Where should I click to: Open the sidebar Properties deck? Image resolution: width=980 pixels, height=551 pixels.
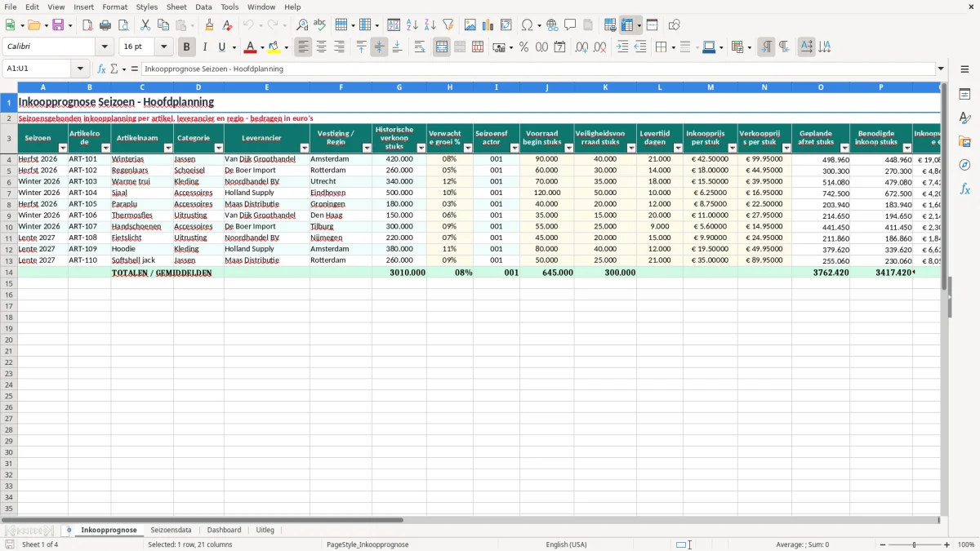click(964, 95)
